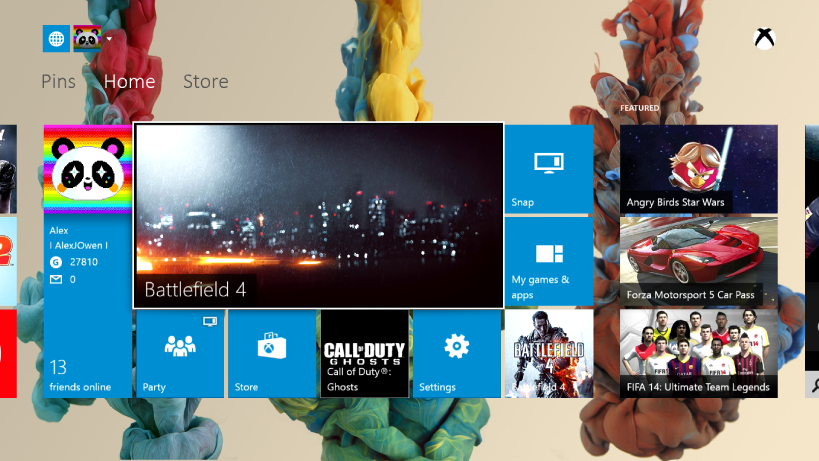The height and width of the screenshot is (461, 819).
Task: View the 27810 gamerscore value
Action: click(x=84, y=262)
